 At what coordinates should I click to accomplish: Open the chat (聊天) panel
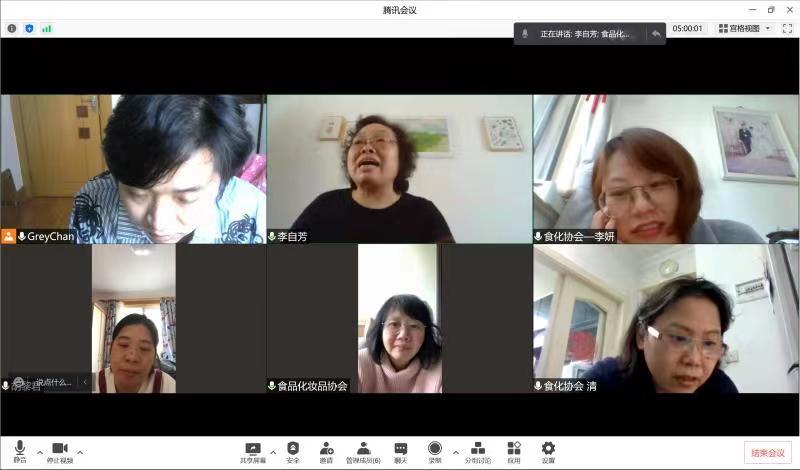400,451
